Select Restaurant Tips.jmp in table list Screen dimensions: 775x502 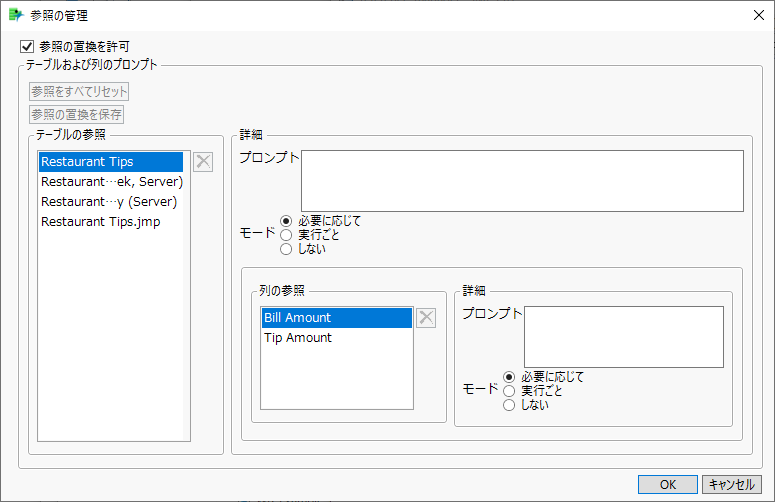click(x=111, y=222)
